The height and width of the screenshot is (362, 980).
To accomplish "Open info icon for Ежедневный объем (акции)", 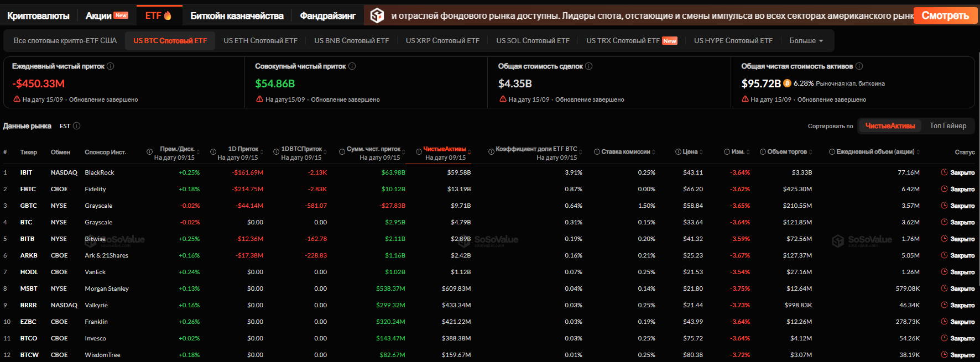I will click(x=832, y=152).
